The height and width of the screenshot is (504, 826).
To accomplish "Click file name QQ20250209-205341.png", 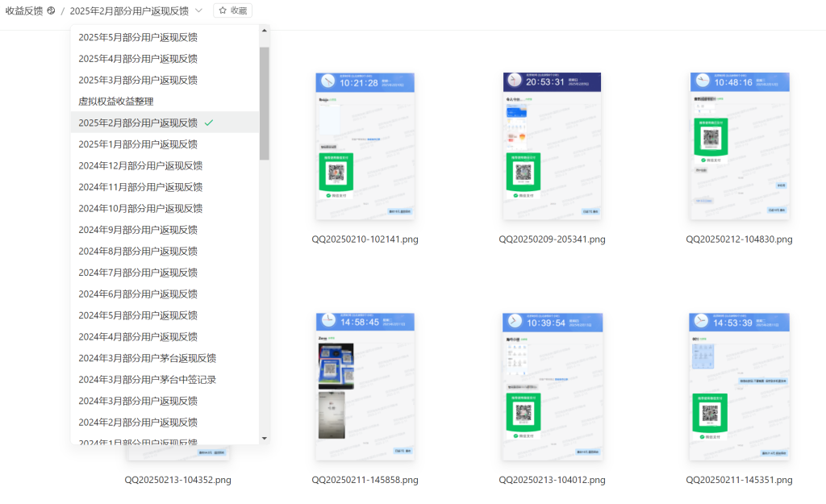I will [x=552, y=239].
